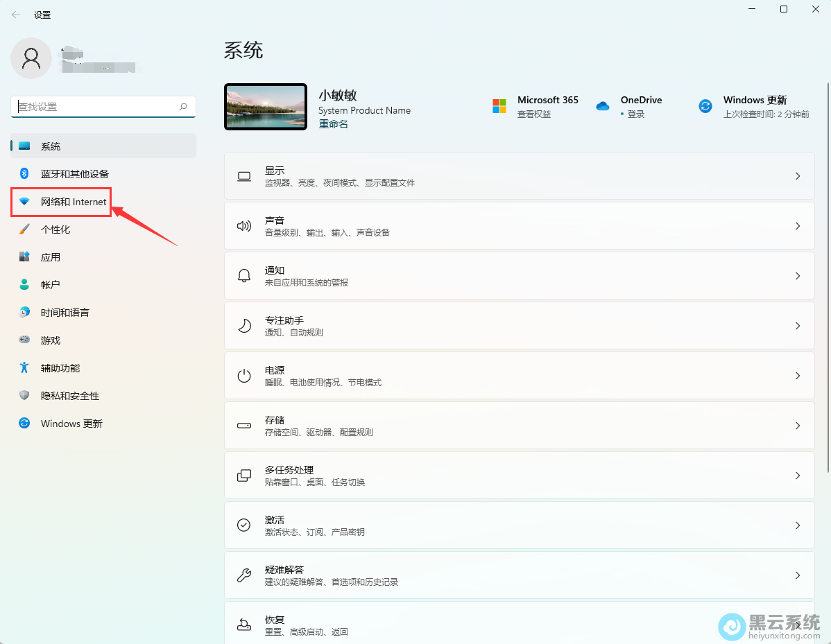
Task: Click the Windows 更新 icon in sidebar
Action: [x=71, y=424]
